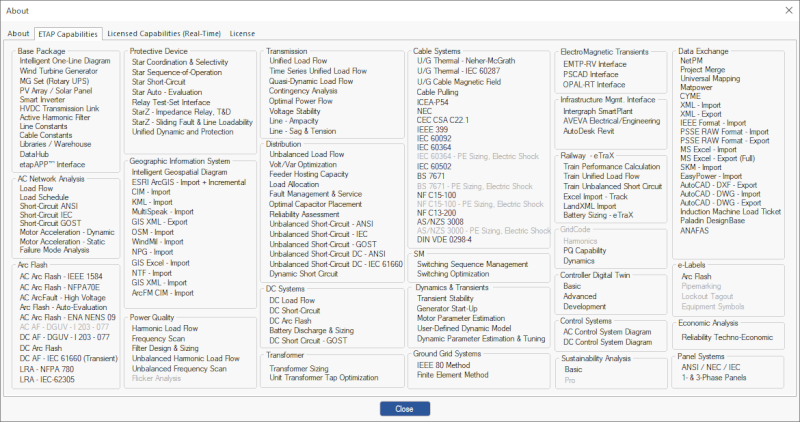Click 'Transformer Sizing' text
This screenshot has height=422, width=800.
299,368
